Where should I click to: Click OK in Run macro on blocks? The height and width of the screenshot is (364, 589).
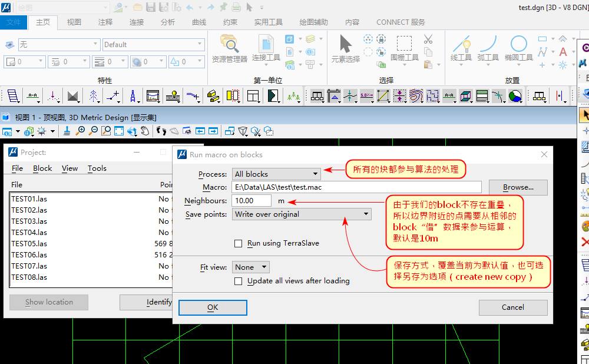point(213,307)
